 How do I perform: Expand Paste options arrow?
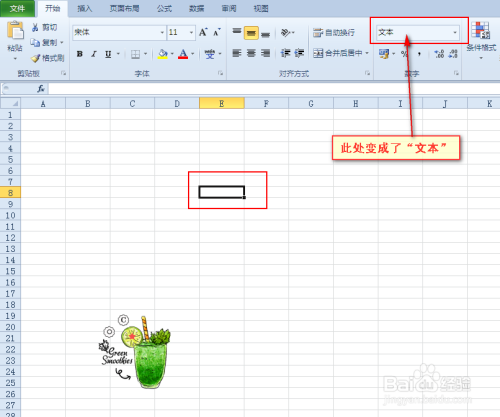pyautogui.click(x=15, y=59)
